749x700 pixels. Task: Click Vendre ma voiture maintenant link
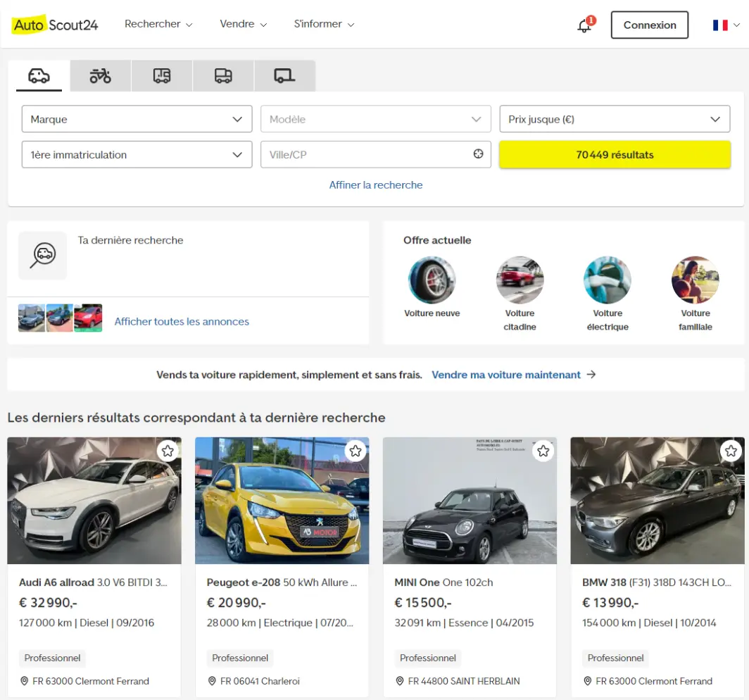point(506,375)
